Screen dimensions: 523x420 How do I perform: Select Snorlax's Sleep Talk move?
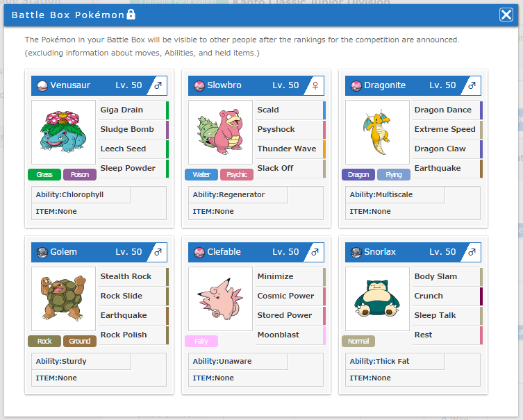click(447, 315)
